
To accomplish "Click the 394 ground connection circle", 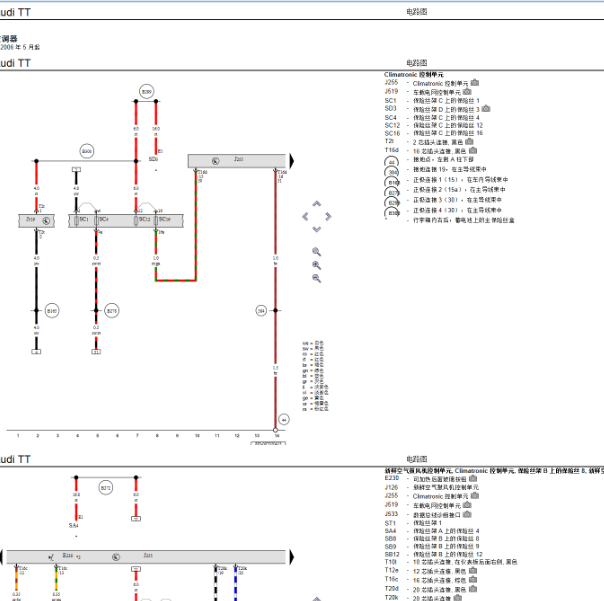I will (x=261, y=311).
